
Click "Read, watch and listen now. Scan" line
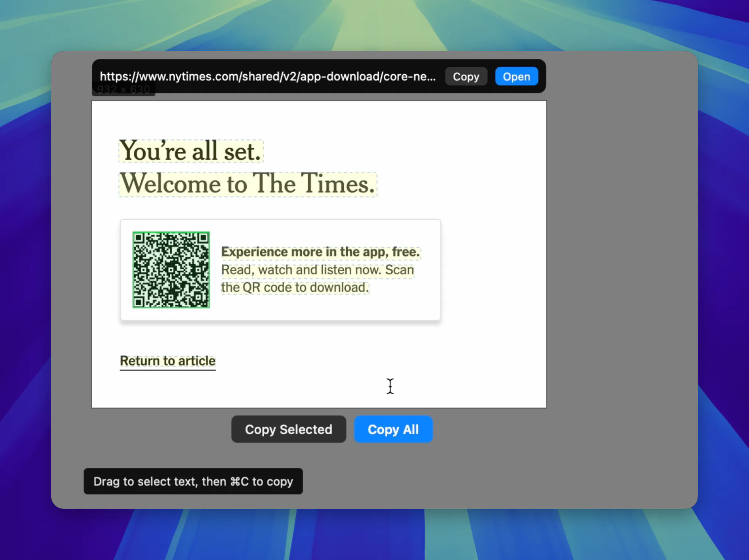(x=317, y=270)
